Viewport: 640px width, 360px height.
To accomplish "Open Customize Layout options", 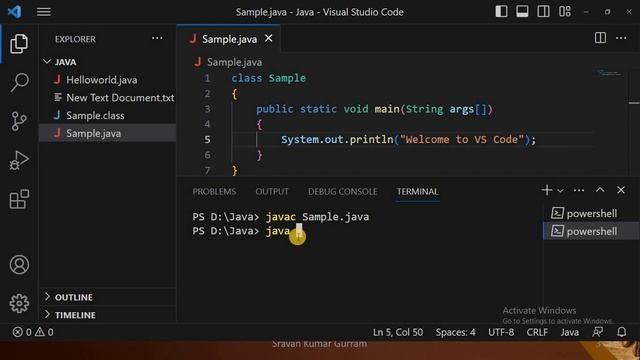I will (x=565, y=11).
